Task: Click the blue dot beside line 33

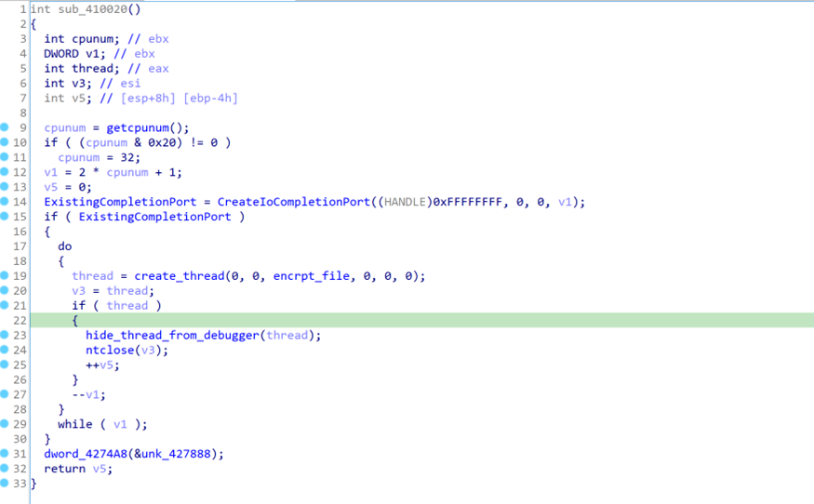Action: click(x=6, y=484)
